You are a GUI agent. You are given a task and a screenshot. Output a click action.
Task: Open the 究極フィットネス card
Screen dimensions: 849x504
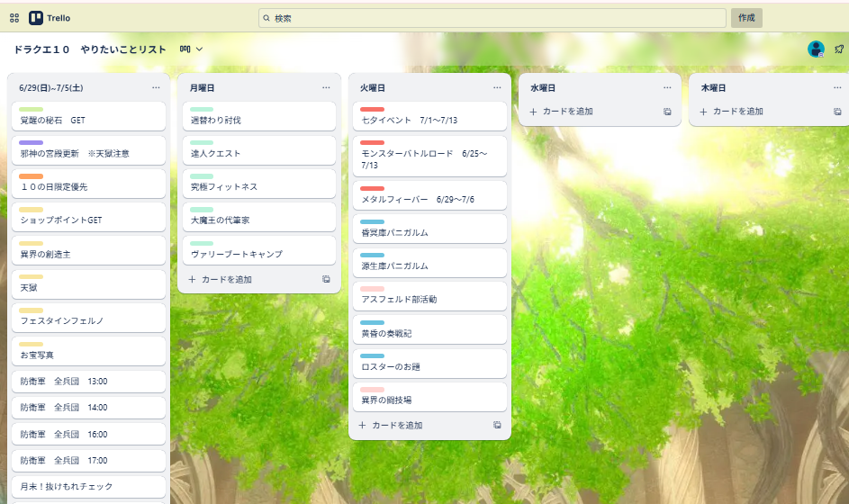point(259,184)
